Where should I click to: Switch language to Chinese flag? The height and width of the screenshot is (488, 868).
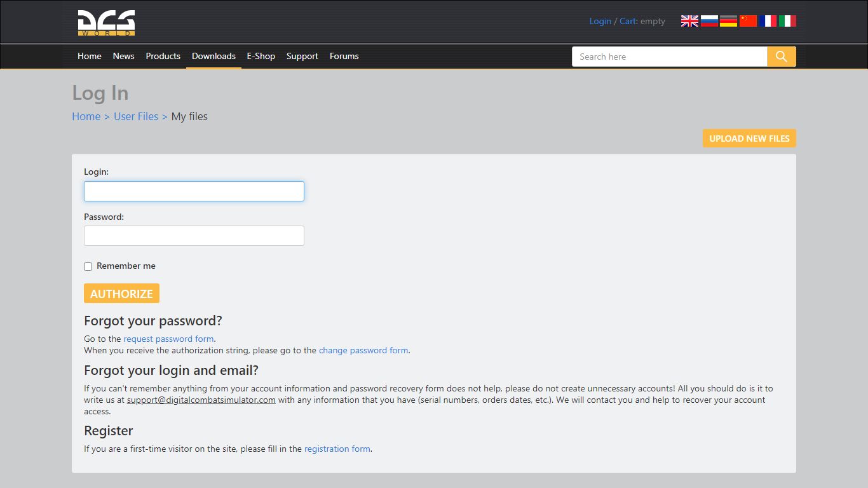coord(748,21)
